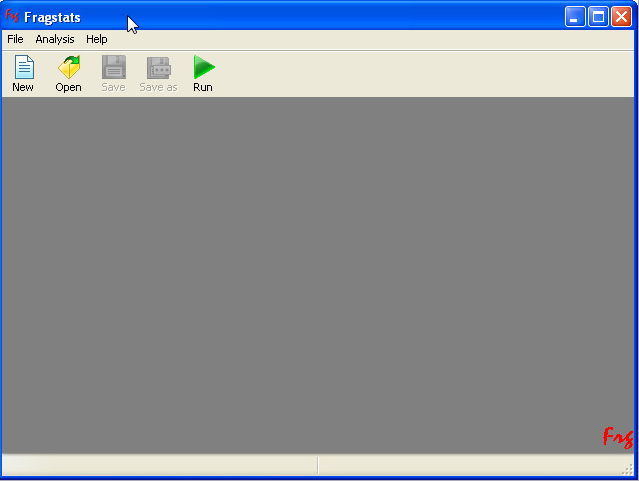Open the Help menu
This screenshot has height=481, width=639.
(x=97, y=39)
